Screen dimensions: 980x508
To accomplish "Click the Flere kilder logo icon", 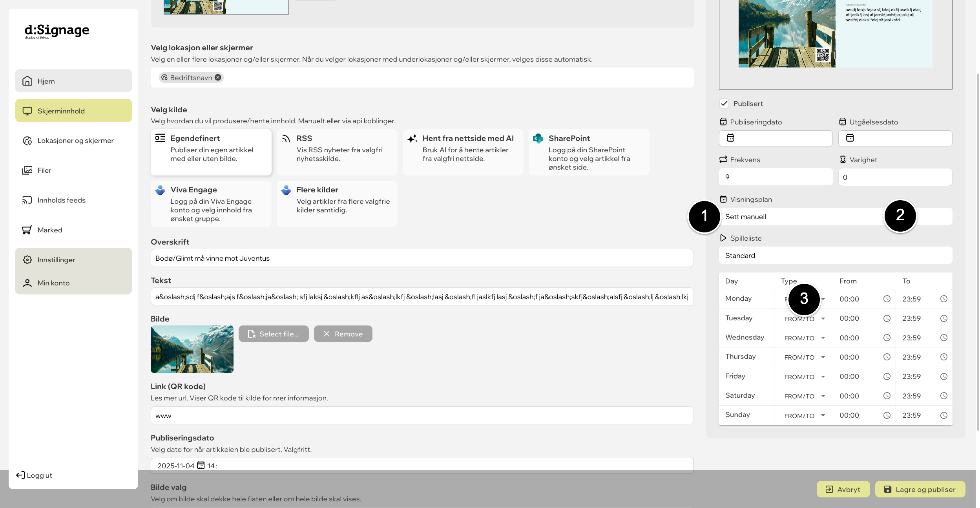I will click(286, 190).
